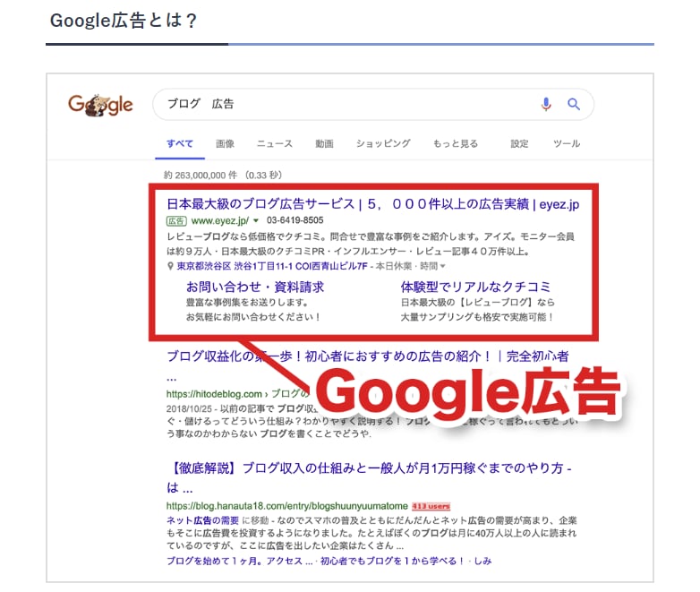Click the phone number 03-6419-8505
Viewport: 700px width, 592px height.
tap(295, 220)
